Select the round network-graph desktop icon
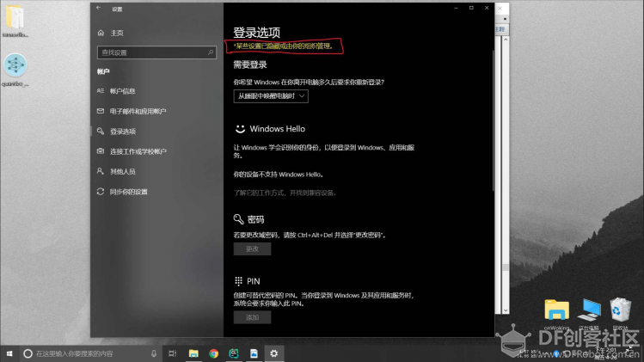This screenshot has width=644, height=362. click(15, 70)
